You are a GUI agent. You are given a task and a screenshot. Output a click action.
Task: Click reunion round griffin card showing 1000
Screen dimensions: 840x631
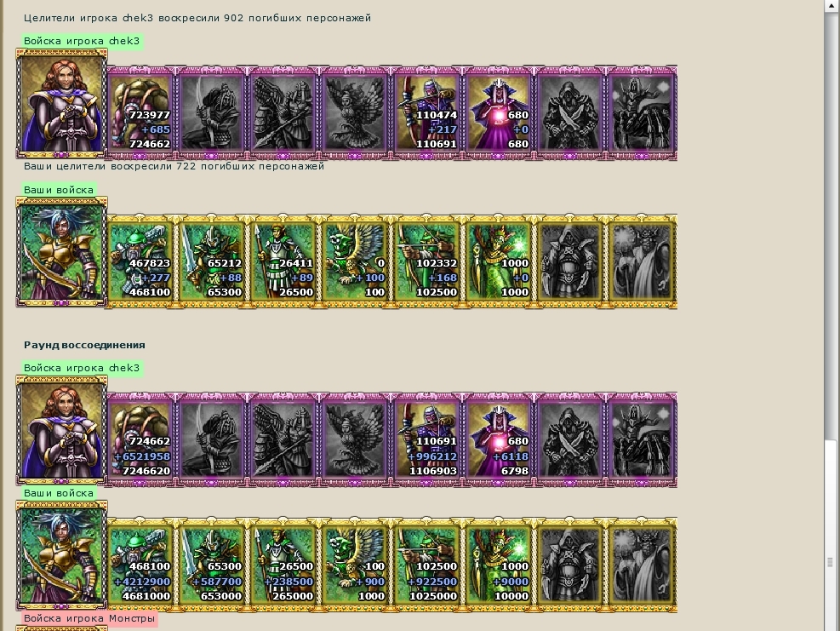coord(355,565)
